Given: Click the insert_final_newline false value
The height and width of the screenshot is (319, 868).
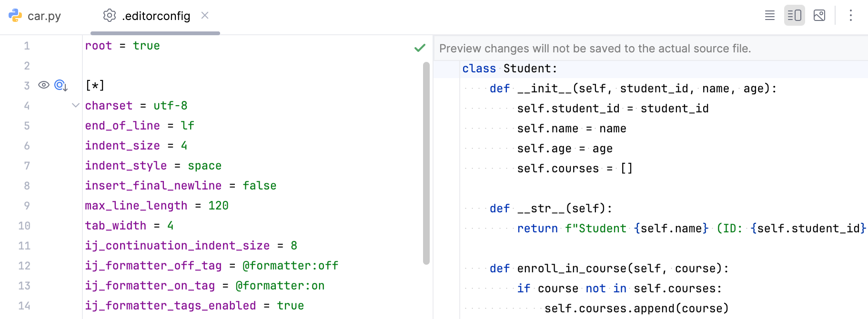Looking at the screenshot, I should (259, 186).
